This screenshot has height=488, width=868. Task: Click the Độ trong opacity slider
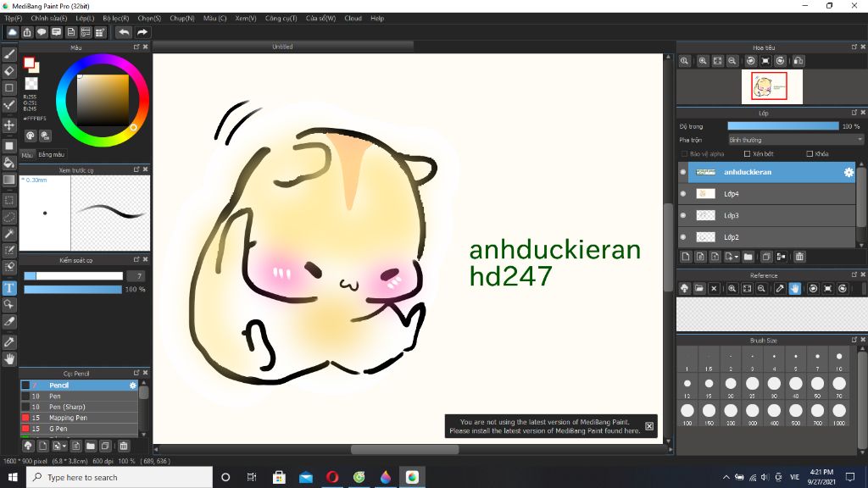tap(782, 126)
